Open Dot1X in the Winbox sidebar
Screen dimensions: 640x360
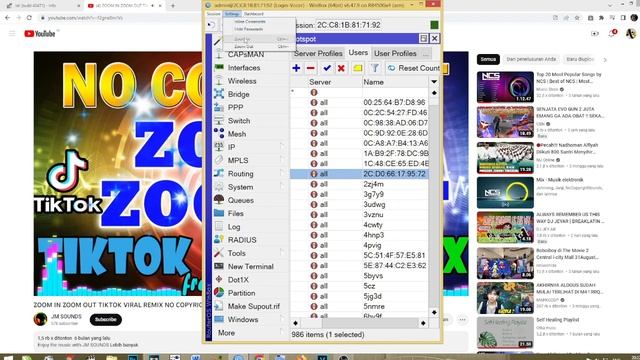pyautogui.click(x=238, y=280)
